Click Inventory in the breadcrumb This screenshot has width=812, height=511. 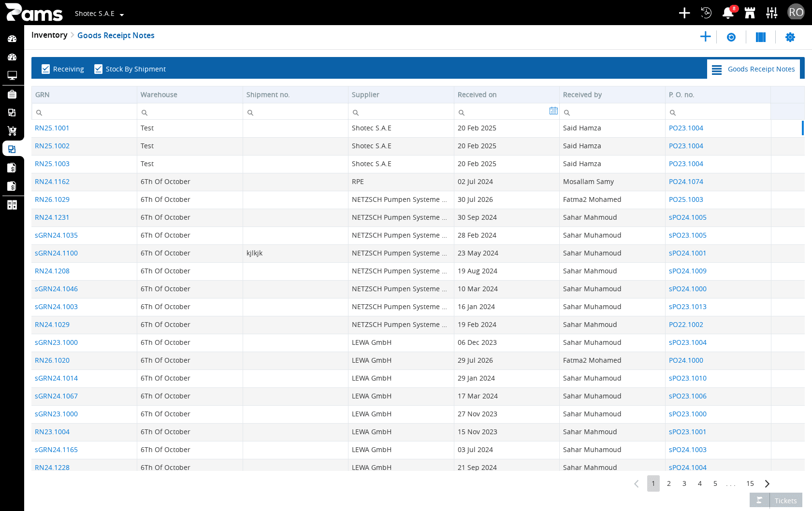[49, 35]
